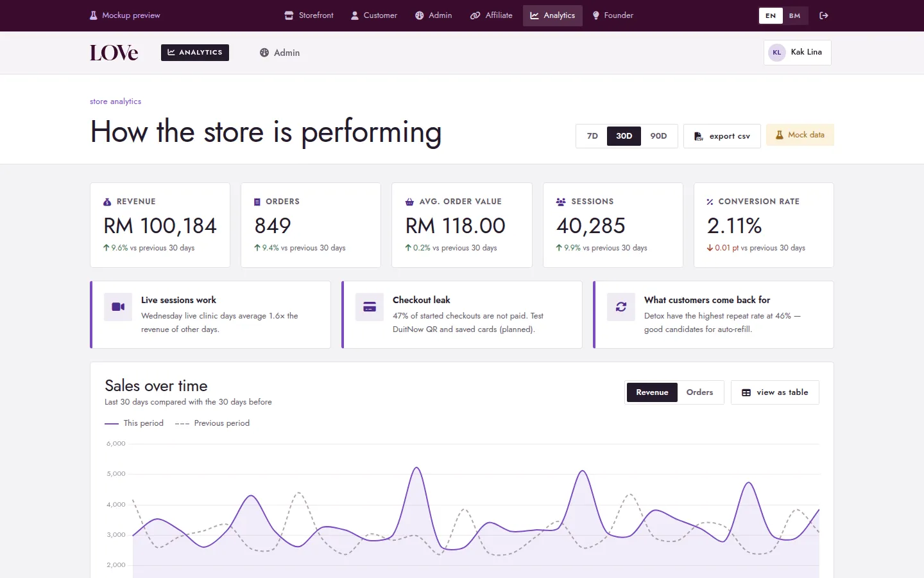The width and height of the screenshot is (924, 578).
Task: Click the '849' orders value
Action: (x=273, y=226)
